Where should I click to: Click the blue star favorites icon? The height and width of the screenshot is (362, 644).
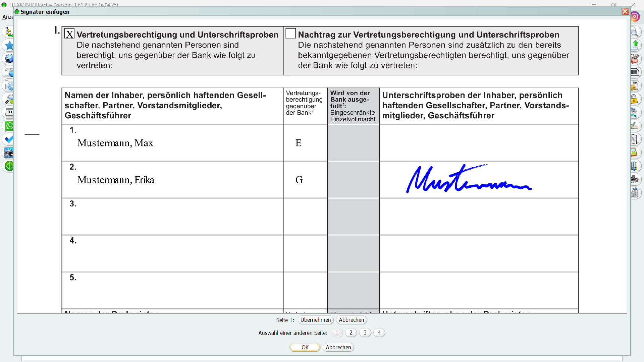[x=9, y=46]
